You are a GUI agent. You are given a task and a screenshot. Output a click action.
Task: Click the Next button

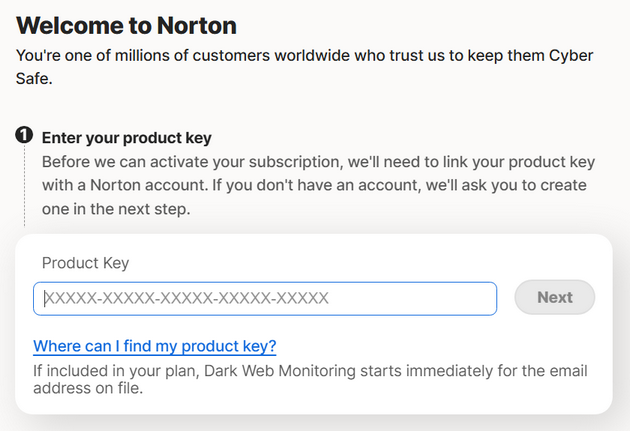[554, 297]
